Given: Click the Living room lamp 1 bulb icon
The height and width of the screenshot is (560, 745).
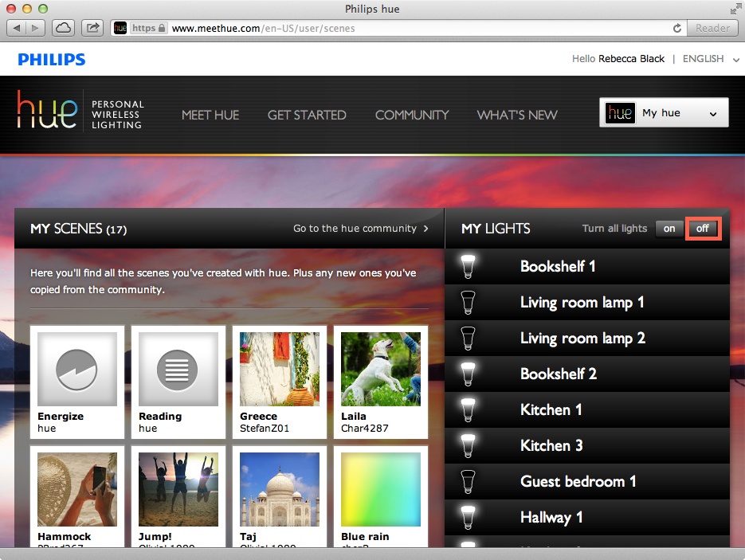Looking at the screenshot, I should tap(468, 303).
